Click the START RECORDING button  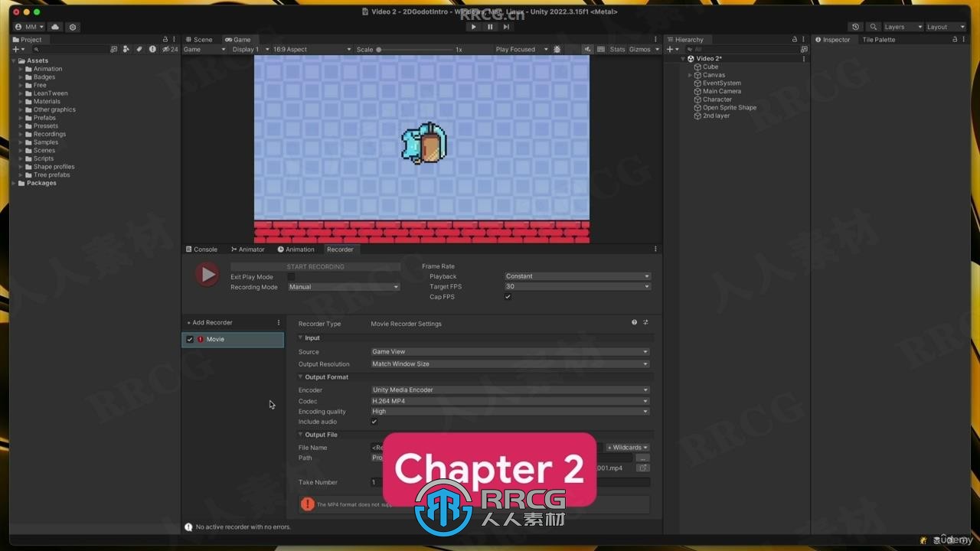coord(315,266)
